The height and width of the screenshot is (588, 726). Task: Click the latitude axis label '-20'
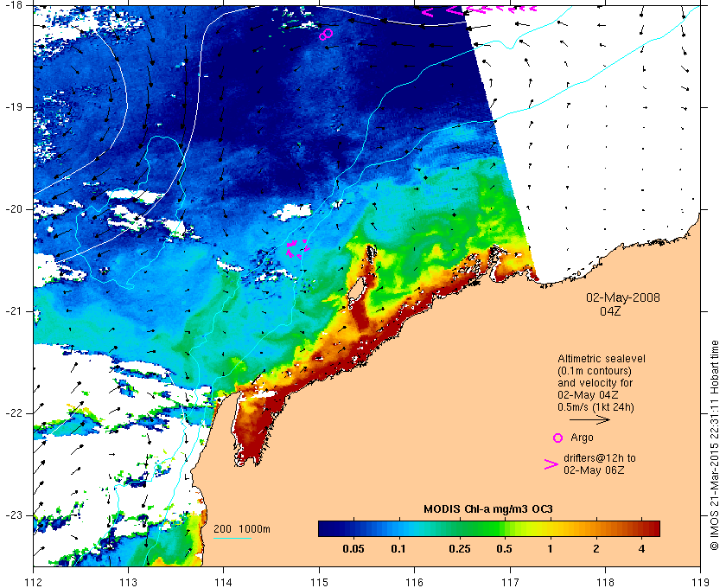13,209
